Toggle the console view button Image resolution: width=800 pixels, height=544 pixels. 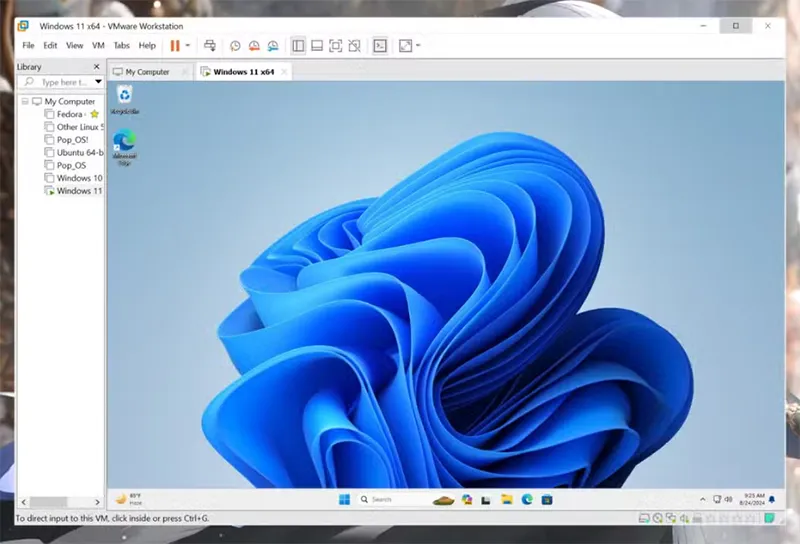pyautogui.click(x=380, y=46)
